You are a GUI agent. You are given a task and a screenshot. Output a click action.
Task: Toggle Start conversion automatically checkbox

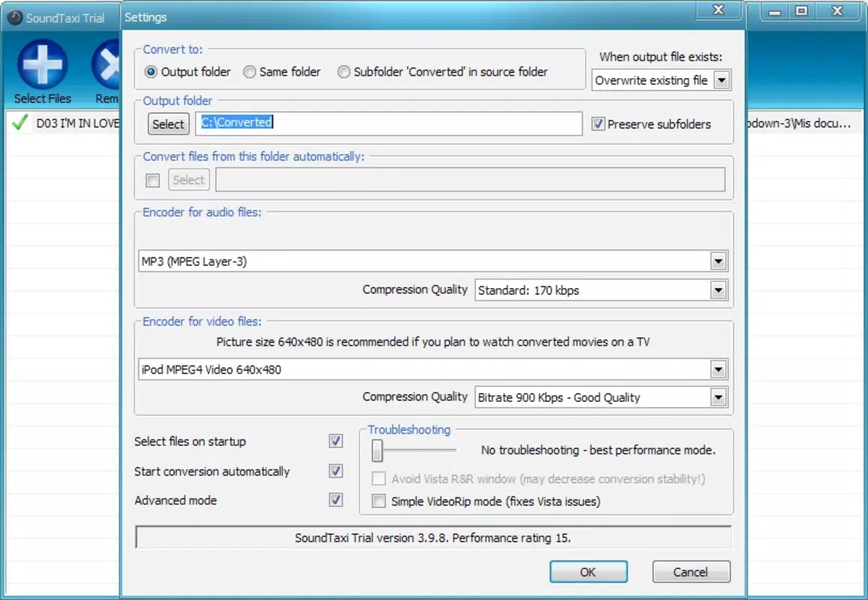(335, 471)
